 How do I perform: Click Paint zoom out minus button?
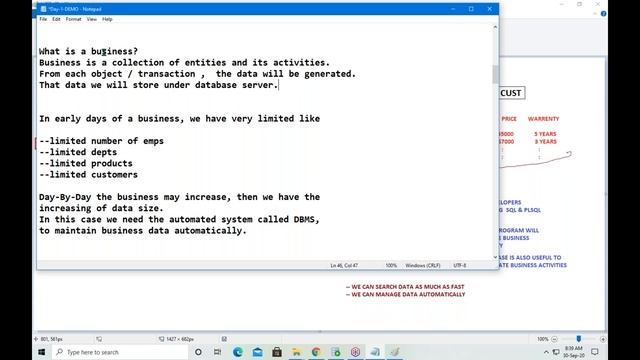pyautogui.click(x=554, y=339)
